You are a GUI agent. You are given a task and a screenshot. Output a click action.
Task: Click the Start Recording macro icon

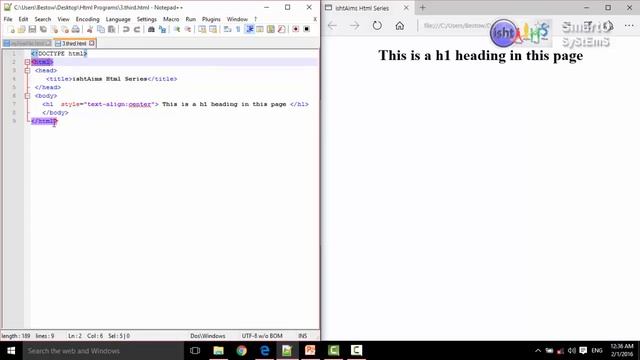coord(296,29)
